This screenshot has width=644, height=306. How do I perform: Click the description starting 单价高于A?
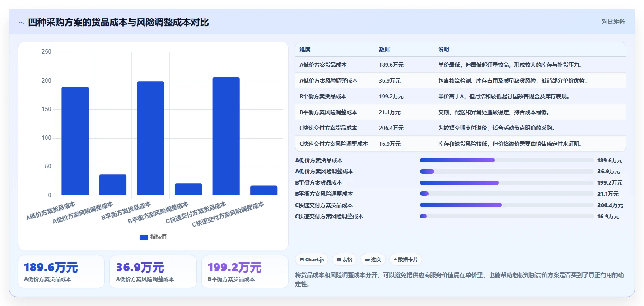coord(504,97)
